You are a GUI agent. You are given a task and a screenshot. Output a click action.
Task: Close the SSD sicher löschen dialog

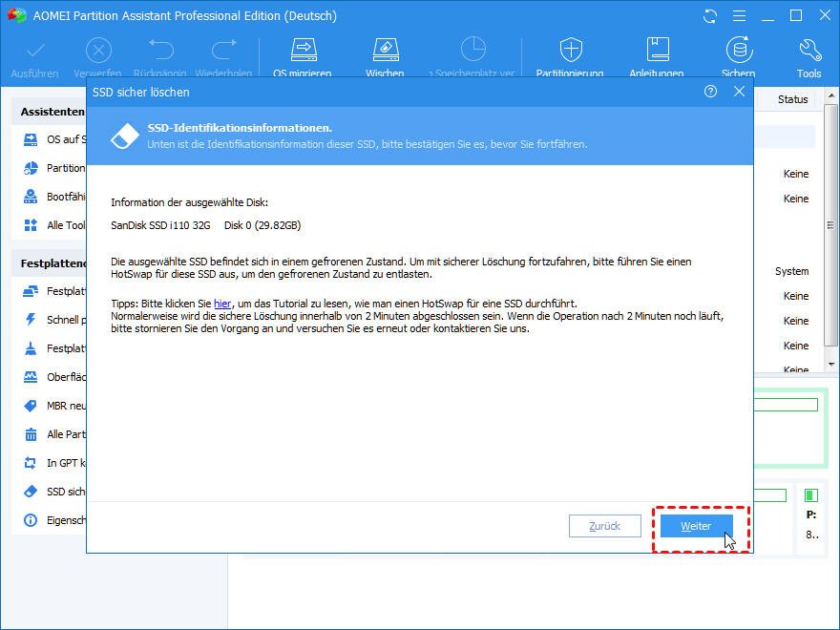pos(739,92)
